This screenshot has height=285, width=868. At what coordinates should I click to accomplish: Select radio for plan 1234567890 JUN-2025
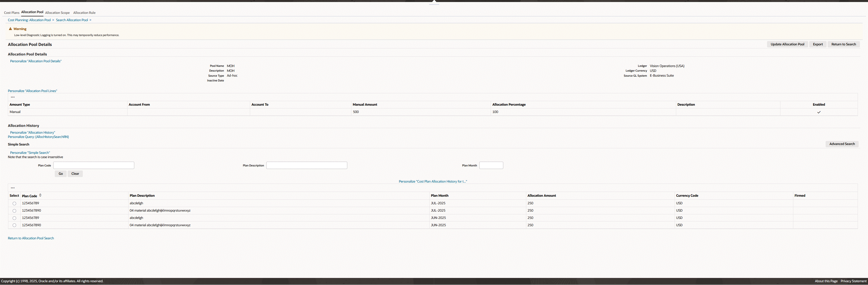click(x=14, y=225)
